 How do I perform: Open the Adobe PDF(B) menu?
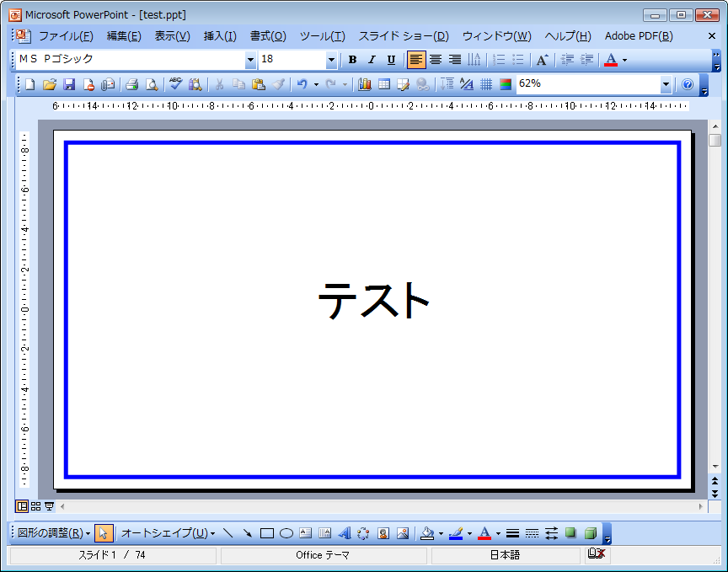coord(639,36)
